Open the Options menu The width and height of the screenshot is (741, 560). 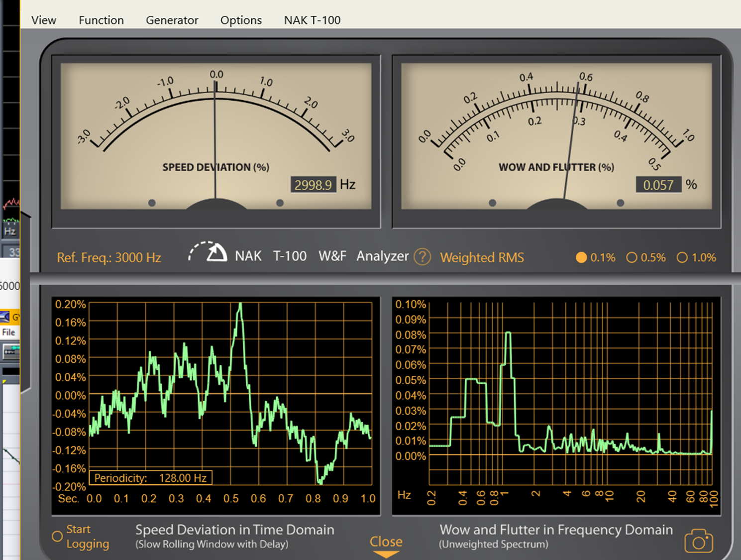point(241,20)
